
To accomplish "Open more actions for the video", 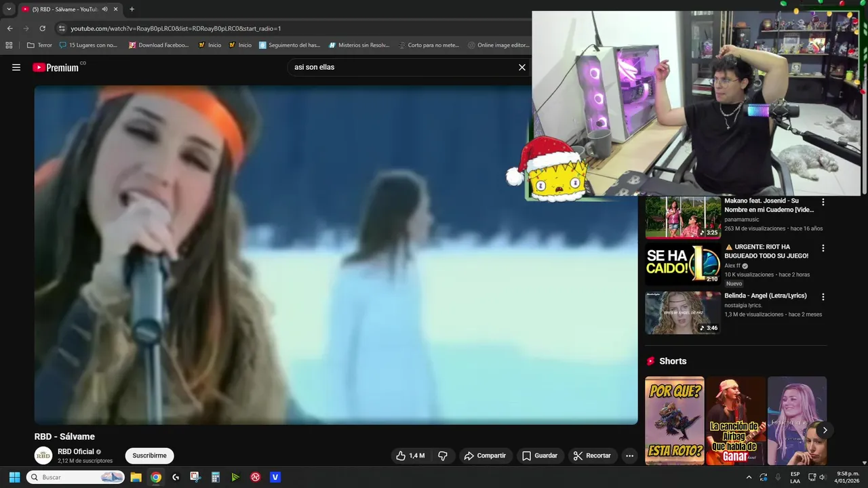I will [629, 455].
